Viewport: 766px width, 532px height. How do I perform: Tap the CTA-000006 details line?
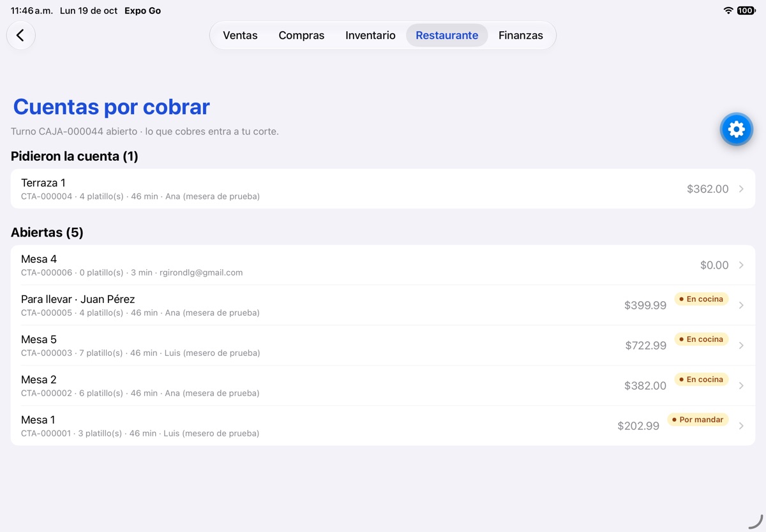pos(132,272)
